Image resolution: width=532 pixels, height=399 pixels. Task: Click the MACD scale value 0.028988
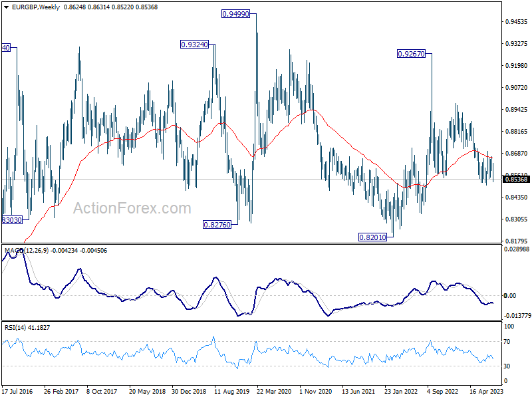[x=517, y=249]
